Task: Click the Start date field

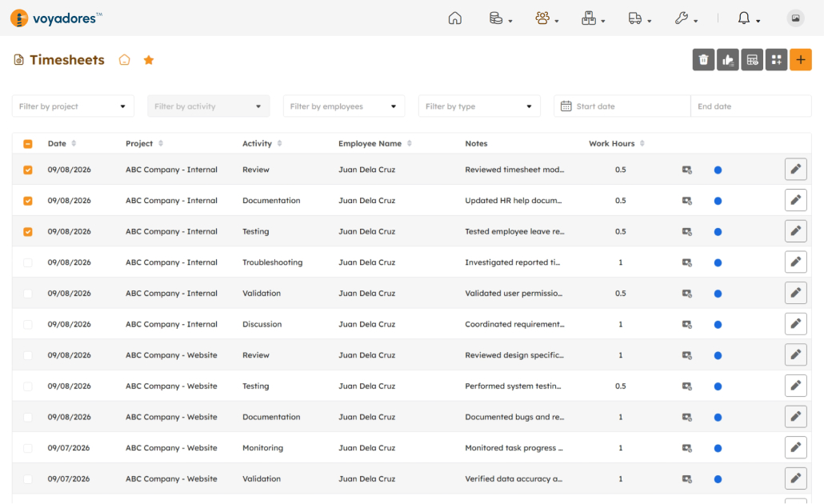Action: point(622,106)
